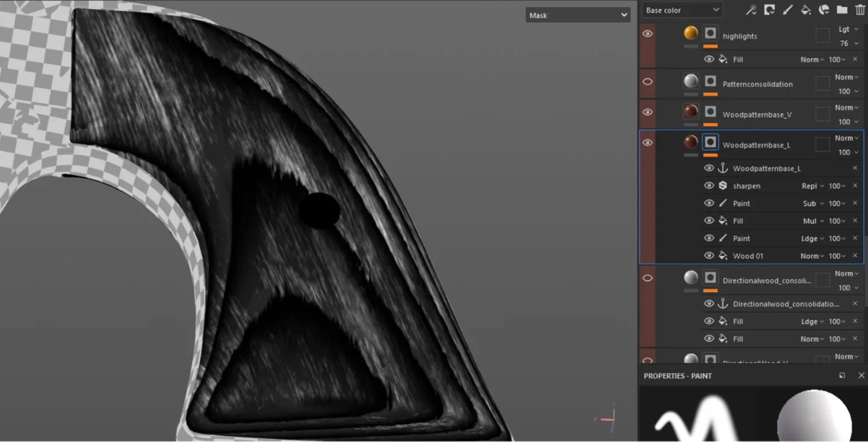Open the Mask viewport mode dropdown
This screenshot has height=442, width=868.
578,15
